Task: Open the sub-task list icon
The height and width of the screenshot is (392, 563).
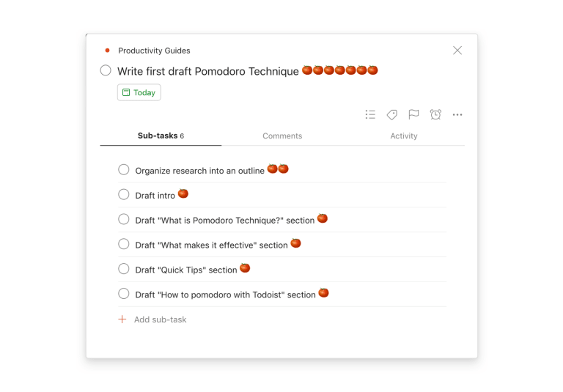Action: pyautogui.click(x=370, y=114)
